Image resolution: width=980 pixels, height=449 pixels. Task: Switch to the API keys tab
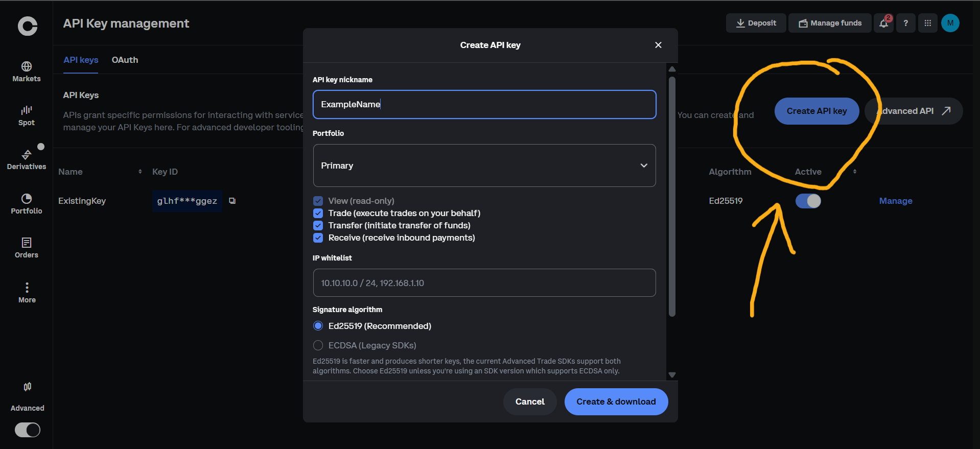pyautogui.click(x=81, y=60)
